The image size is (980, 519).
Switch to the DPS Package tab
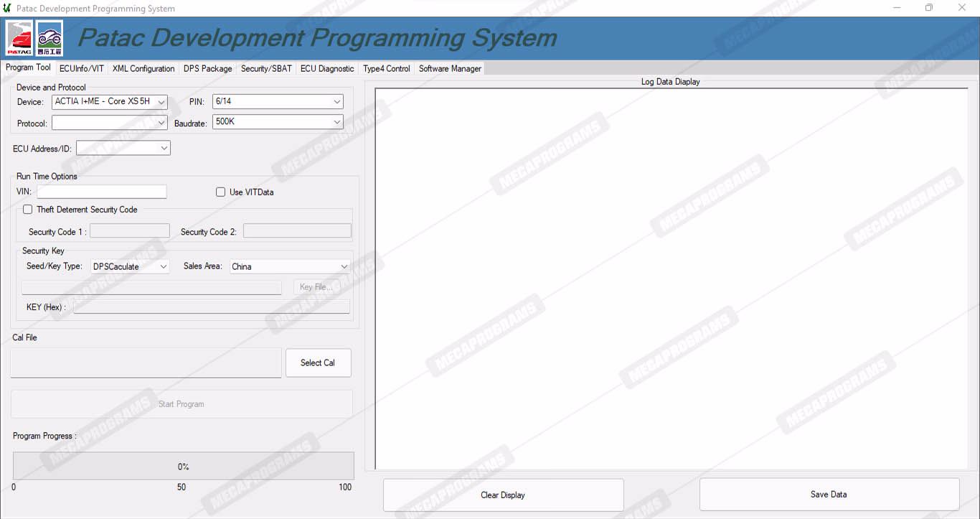[208, 69]
